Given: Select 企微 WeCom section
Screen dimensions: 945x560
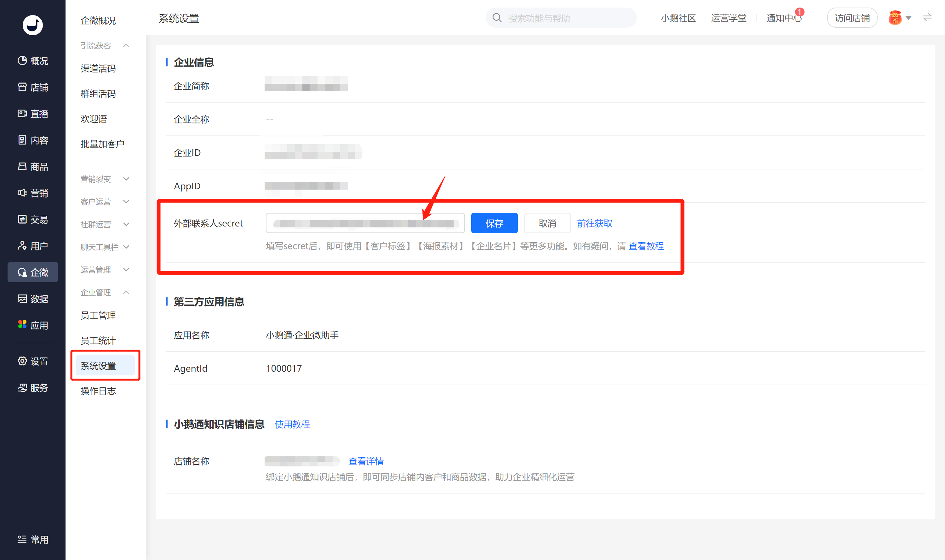Looking at the screenshot, I should [33, 272].
